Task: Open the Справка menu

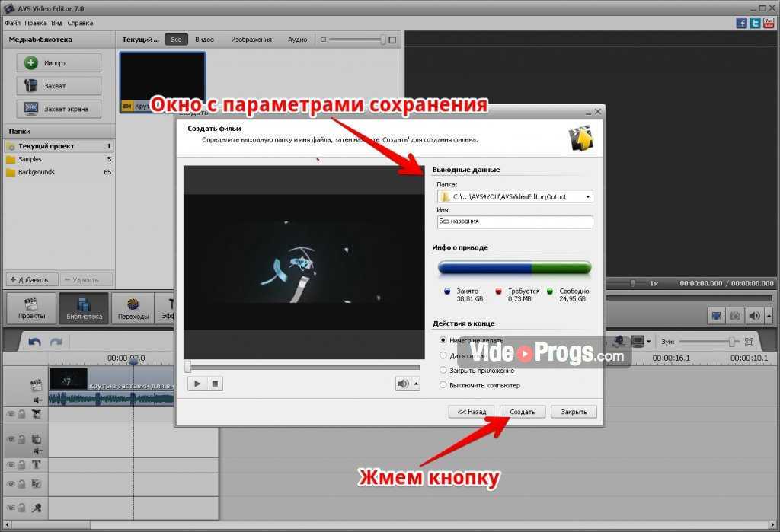Action: (x=80, y=23)
